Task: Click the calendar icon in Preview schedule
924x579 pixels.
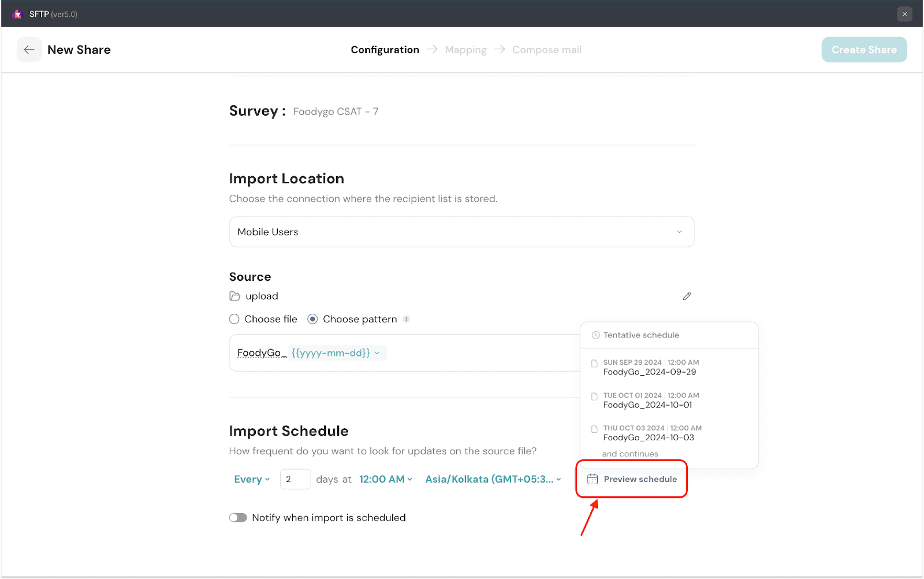Action: [x=592, y=479]
